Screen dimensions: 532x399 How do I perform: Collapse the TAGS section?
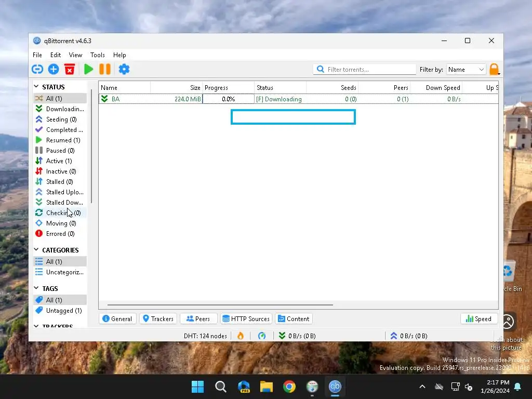36,288
